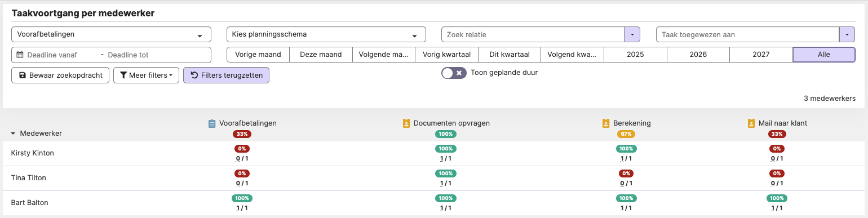The height and width of the screenshot is (218, 868).
Task: Click Bart Balton's Mail naar klant 1 / 1 count
Action: [x=777, y=208]
